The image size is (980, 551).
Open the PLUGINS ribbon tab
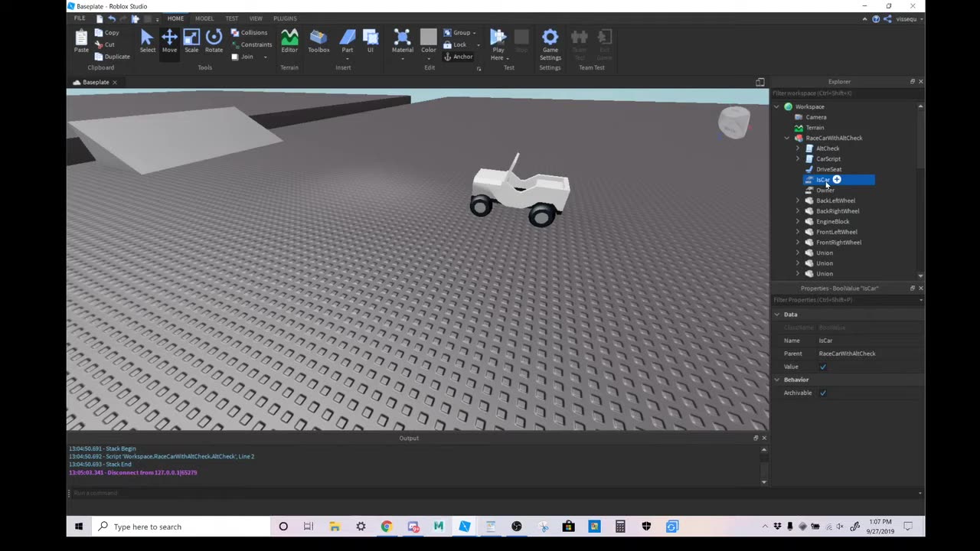coord(284,18)
